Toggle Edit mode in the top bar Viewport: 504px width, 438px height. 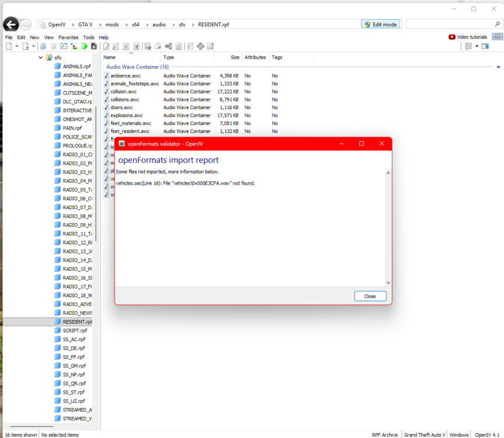[x=380, y=24]
